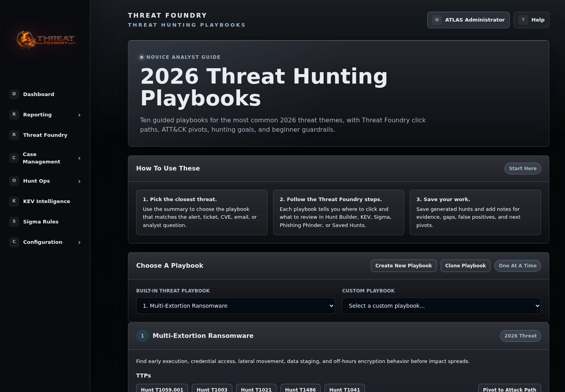This screenshot has width=565, height=392.
Task: Click the 'Follow the Threat Foundry steps' card
Action: (339, 212)
